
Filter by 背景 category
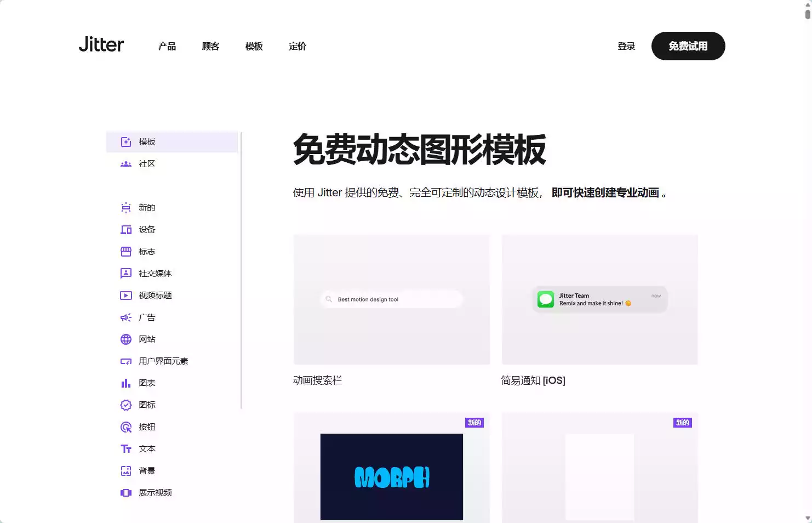(172, 471)
